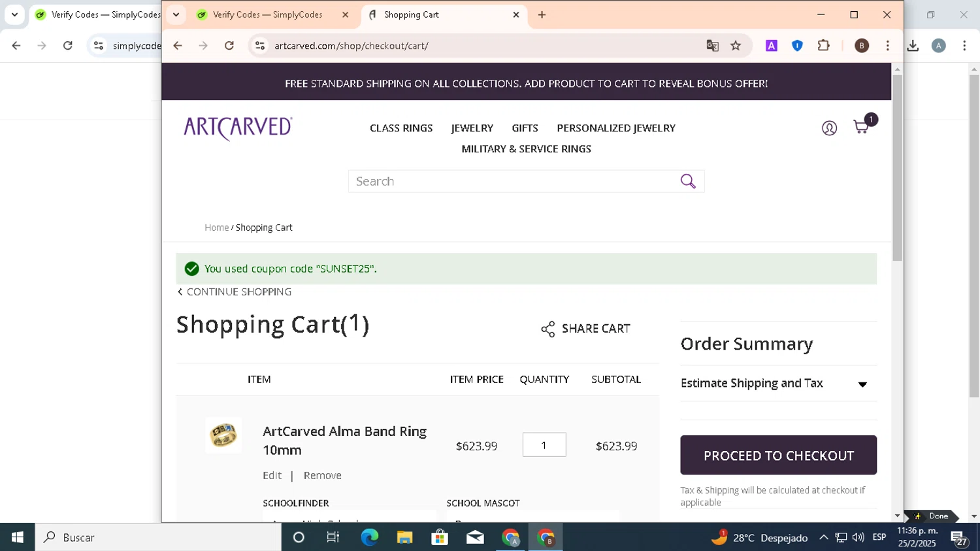Click Home breadcrumb link
Image resolution: width=980 pixels, height=551 pixels.
pyautogui.click(x=216, y=227)
